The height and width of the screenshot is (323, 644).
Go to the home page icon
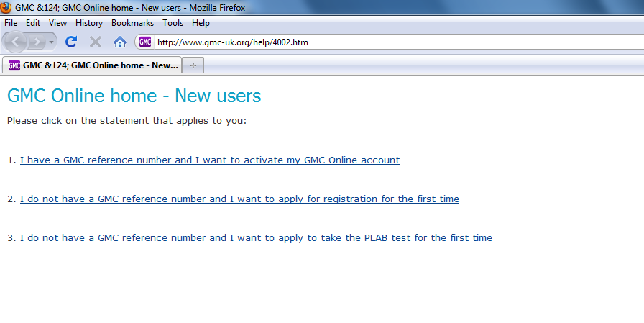(x=119, y=42)
